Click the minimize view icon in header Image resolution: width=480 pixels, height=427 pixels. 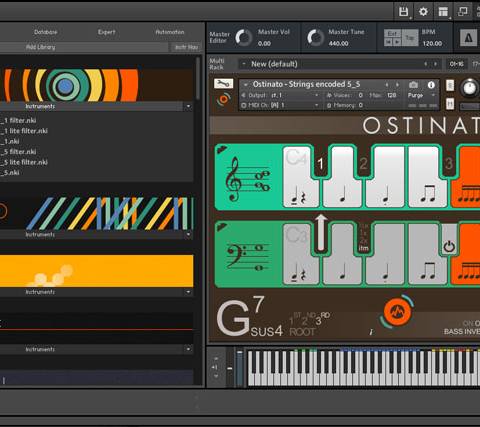[x=463, y=12]
